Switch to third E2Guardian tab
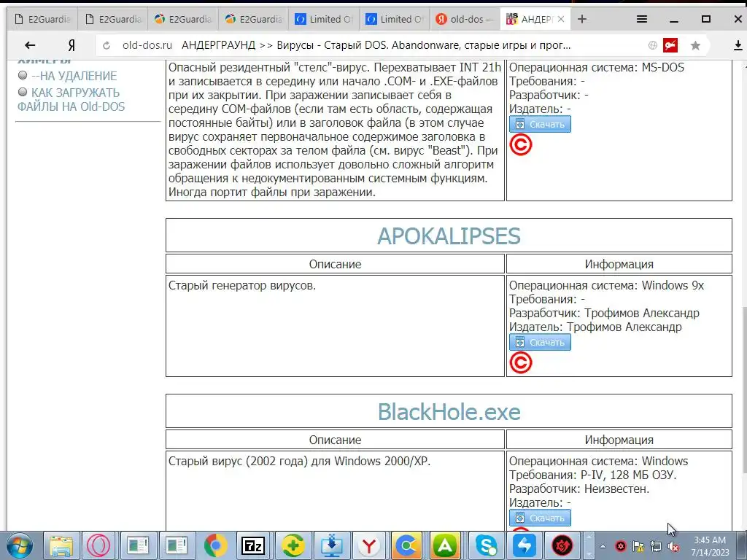747x560 pixels. (183, 19)
